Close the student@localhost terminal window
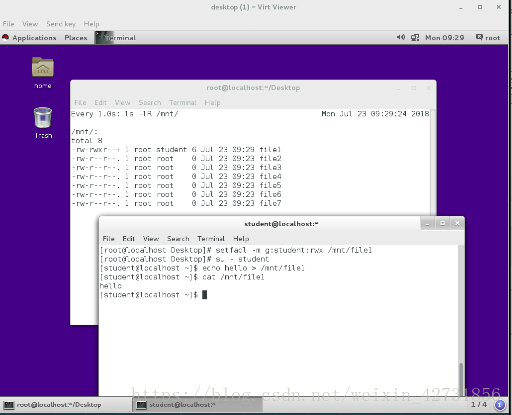Viewport: 512px width, 415px height. click(457, 223)
